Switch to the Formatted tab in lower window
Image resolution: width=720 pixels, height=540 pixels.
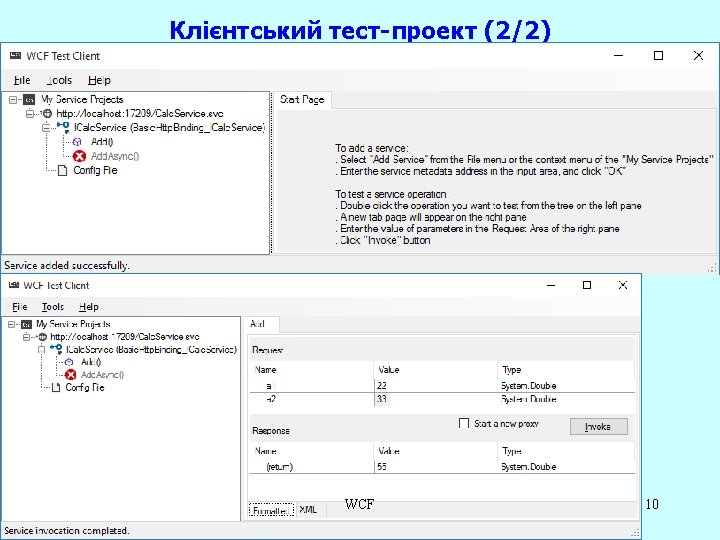271,511
